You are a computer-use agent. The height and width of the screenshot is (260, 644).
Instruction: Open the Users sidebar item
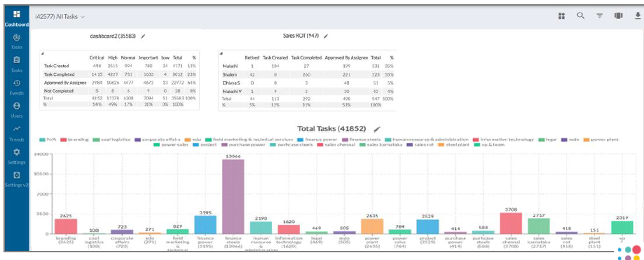(x=16, y=110)
